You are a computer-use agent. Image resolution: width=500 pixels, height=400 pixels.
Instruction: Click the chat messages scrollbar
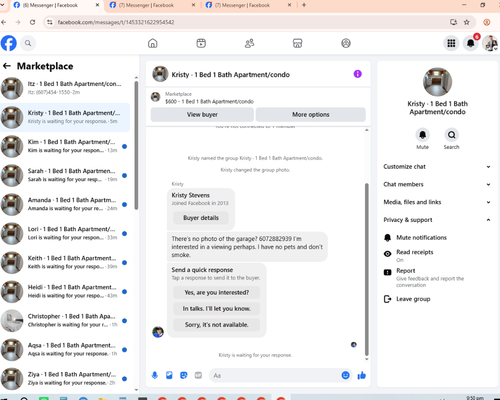(367, 269)
